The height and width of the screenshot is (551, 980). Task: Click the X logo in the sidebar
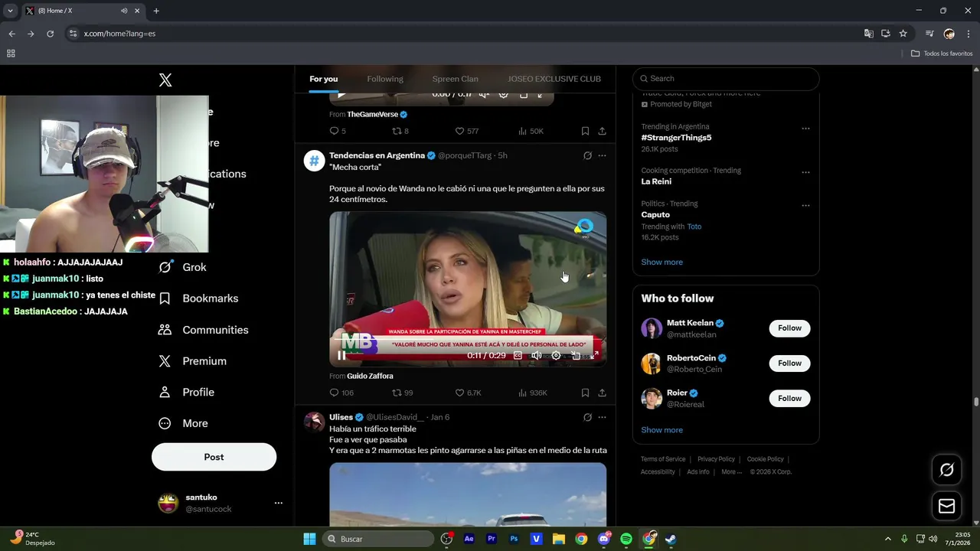(x=165, y=80)
